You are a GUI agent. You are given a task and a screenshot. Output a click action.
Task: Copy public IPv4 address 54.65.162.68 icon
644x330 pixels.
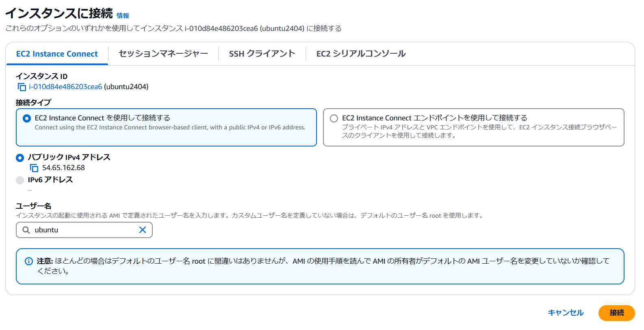(34, 168)
